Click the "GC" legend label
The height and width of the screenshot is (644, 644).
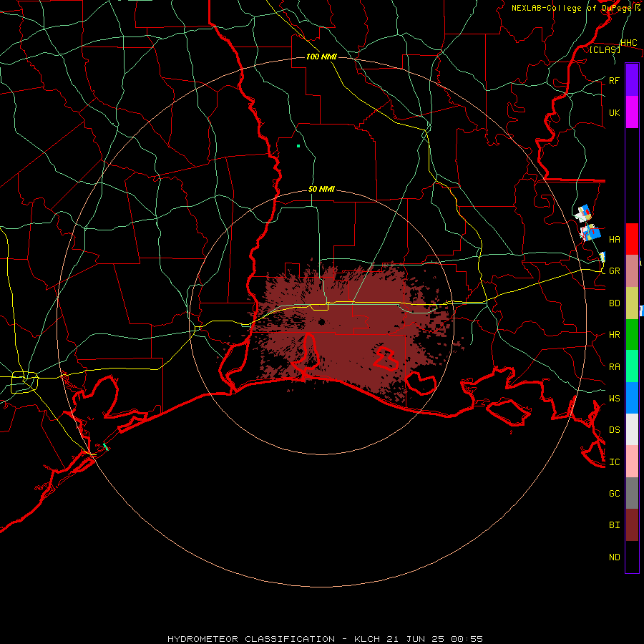pyautogui.click(x=614, y=493)
